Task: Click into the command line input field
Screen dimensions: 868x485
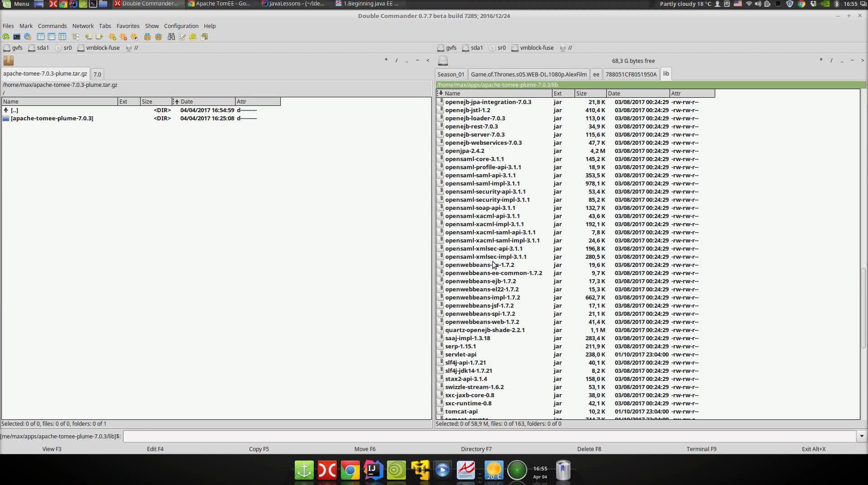Action: (x=490, y=436)
